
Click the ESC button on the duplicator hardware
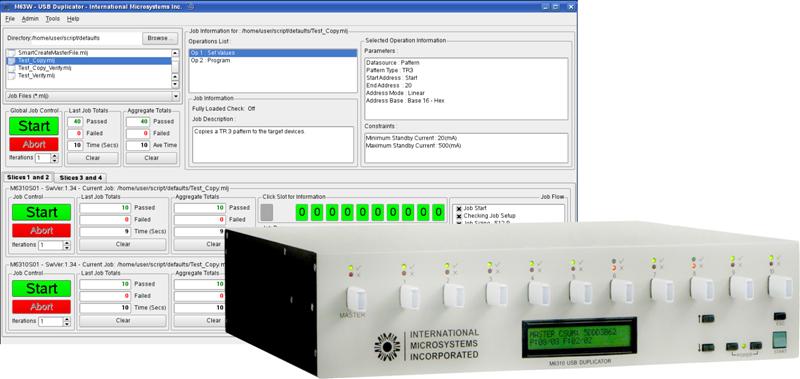[x=779, y=316]
